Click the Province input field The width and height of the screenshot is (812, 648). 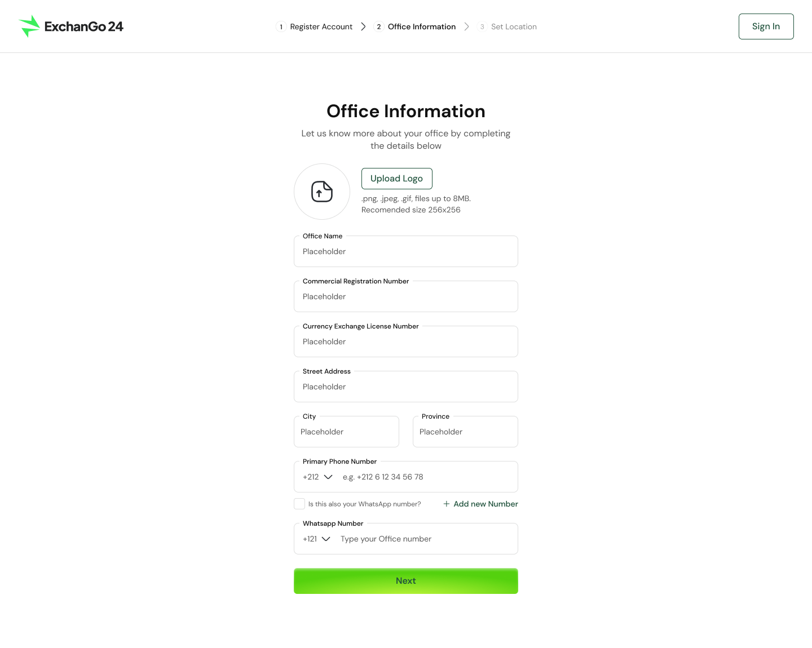465,432
